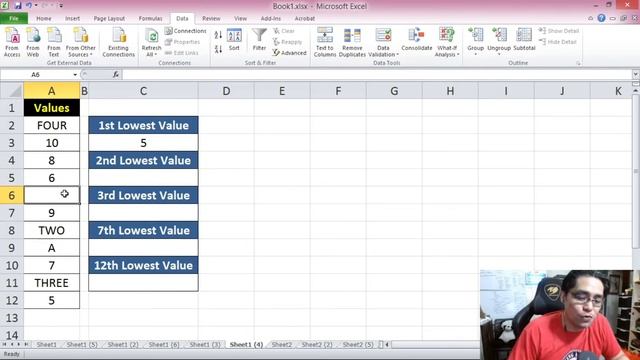Expand the formula bar
The image size is (640, 360).
(x=636, y=74)
